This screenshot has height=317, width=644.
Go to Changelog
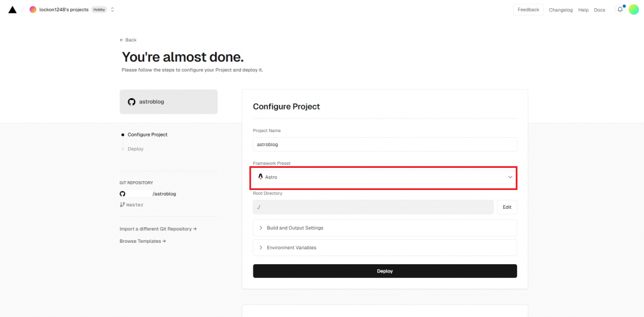[x=560, y=10]
